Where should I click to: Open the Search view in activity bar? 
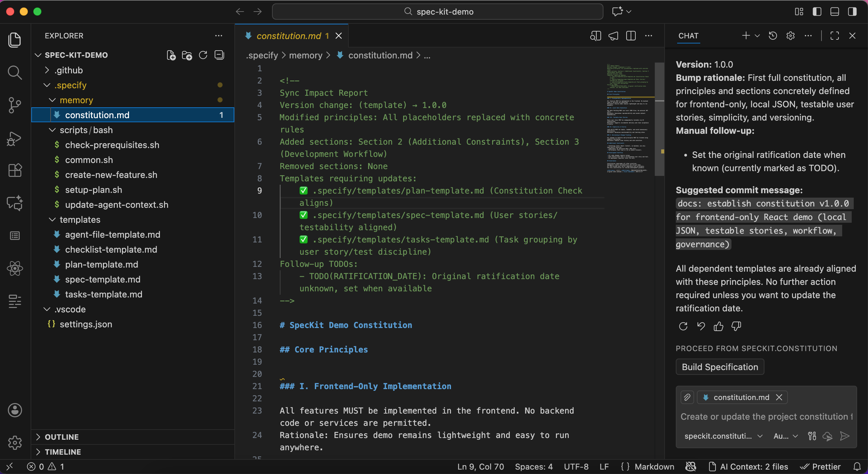point(14,72)
